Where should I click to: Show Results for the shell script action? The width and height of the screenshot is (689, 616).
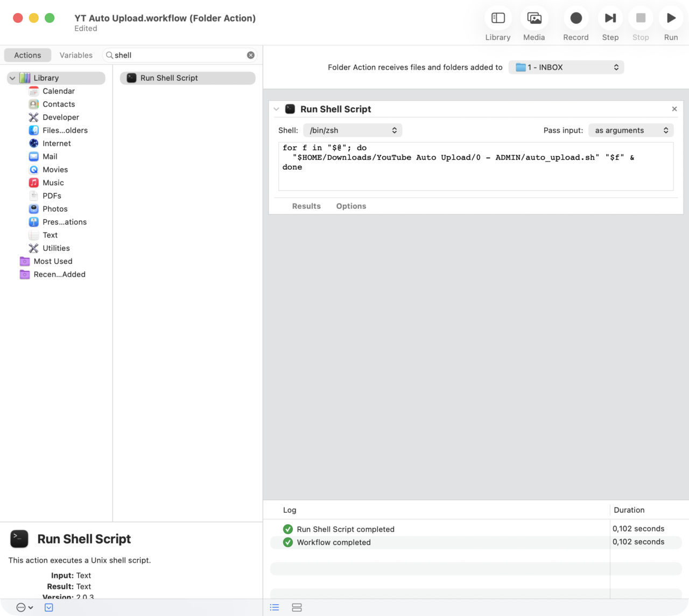306,206
